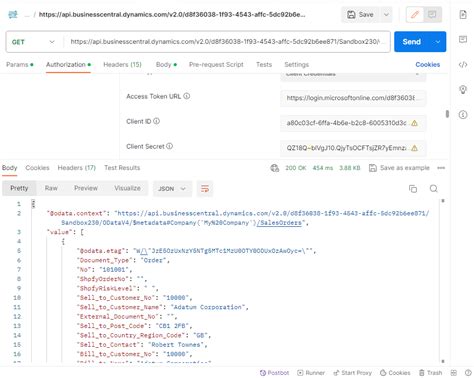Screen dimensions: 474x378
Task: Click the Access Token URL field
Action: tap(353, 98)
